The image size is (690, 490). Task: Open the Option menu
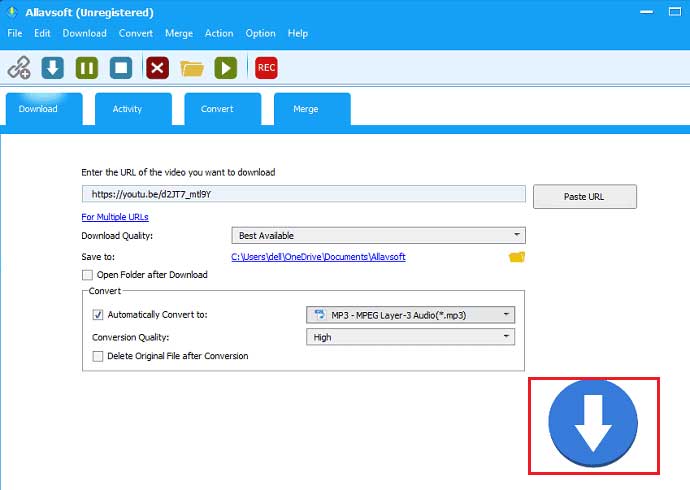pyautogui.click(x=260, y=33)
